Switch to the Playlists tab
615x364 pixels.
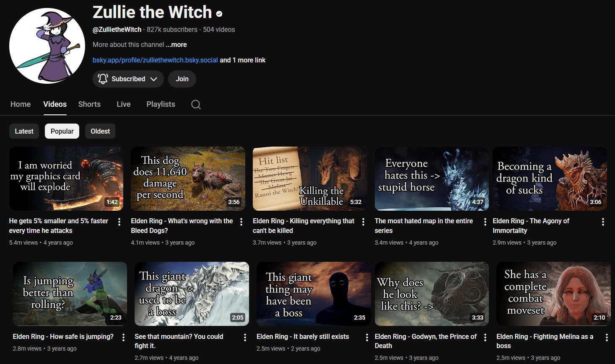[161, 104]
